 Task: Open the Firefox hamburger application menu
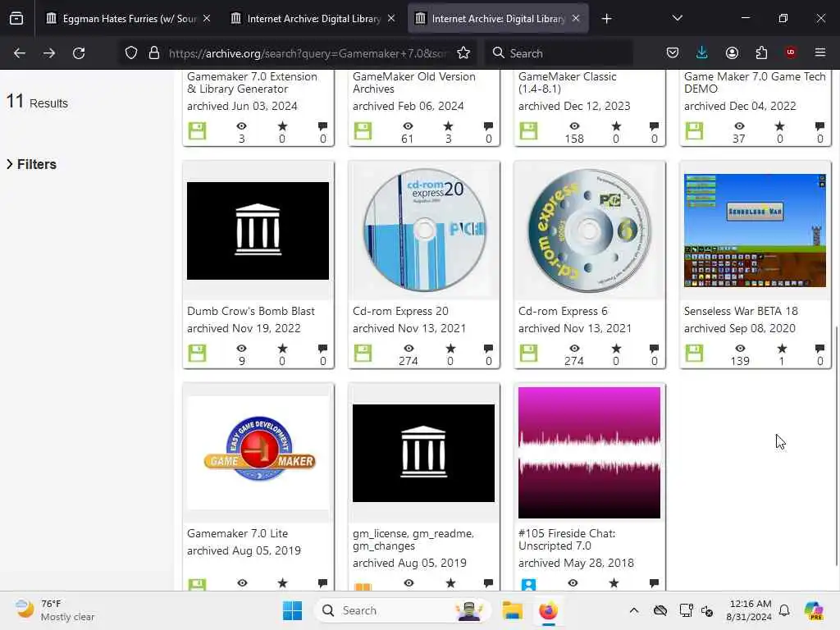tap(820, 52)
